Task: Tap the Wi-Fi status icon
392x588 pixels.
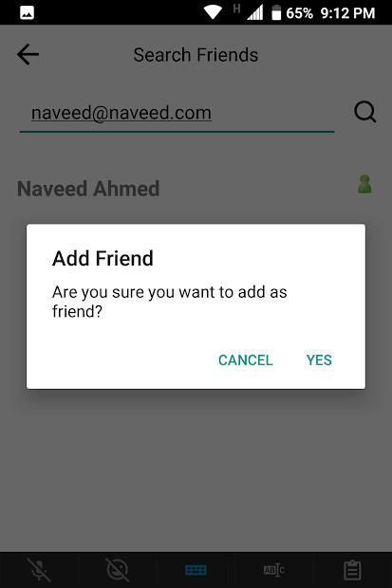Action: tap(213, 12)
